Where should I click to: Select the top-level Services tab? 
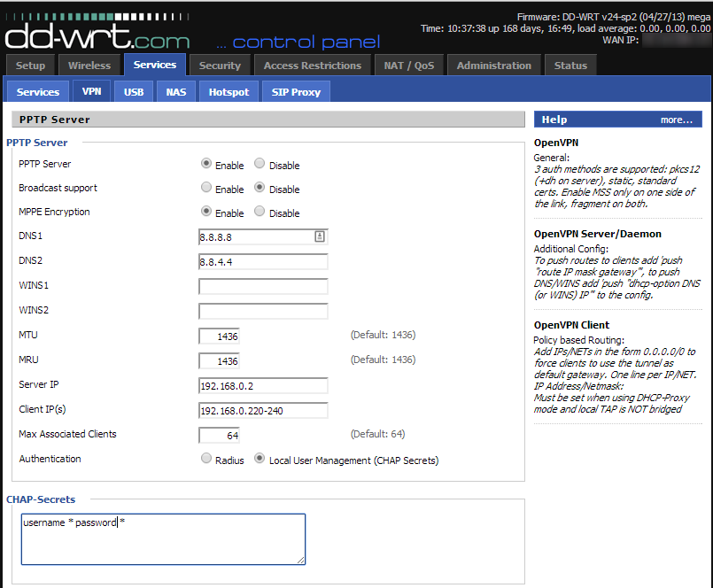pyautogui.click(x=155, y=65)
